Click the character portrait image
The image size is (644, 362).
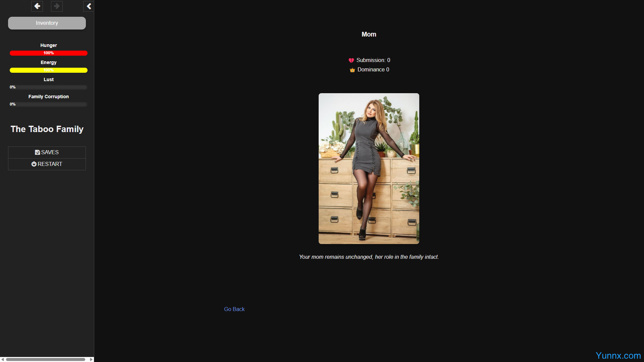(369, 168)
